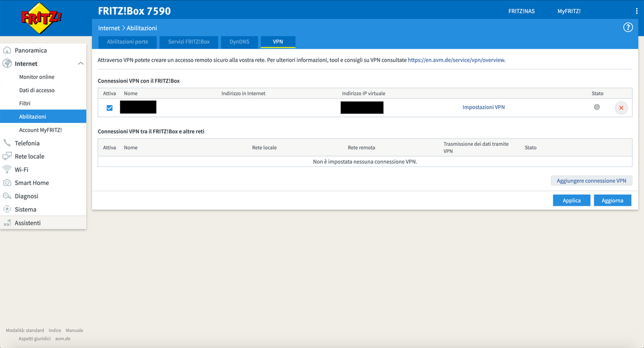Click the Sistema gear icon
The height and width of the screenshot is (348, 644).
point(7,209)
